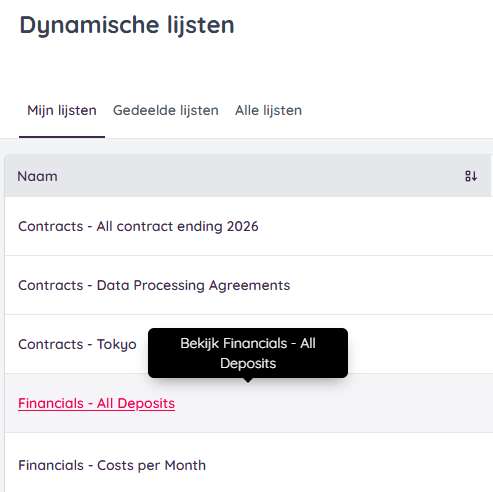The image size is (493, 492).
Task: Click the text Data Processing Agreements
Action: click(193, 286)
